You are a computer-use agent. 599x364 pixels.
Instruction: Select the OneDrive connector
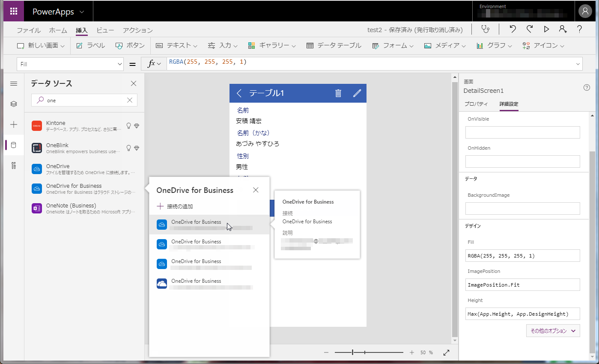pyautogui.click(x=84, y=169)
